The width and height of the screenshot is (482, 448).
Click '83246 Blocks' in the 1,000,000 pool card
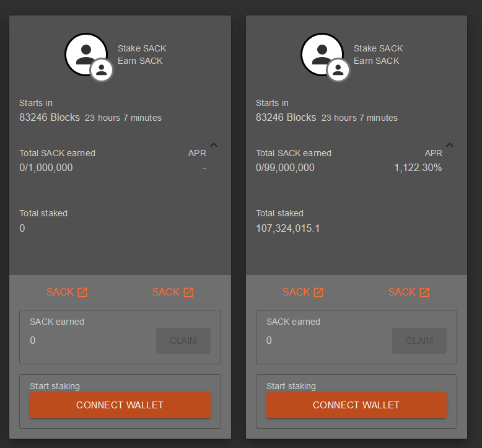[50, 118]
